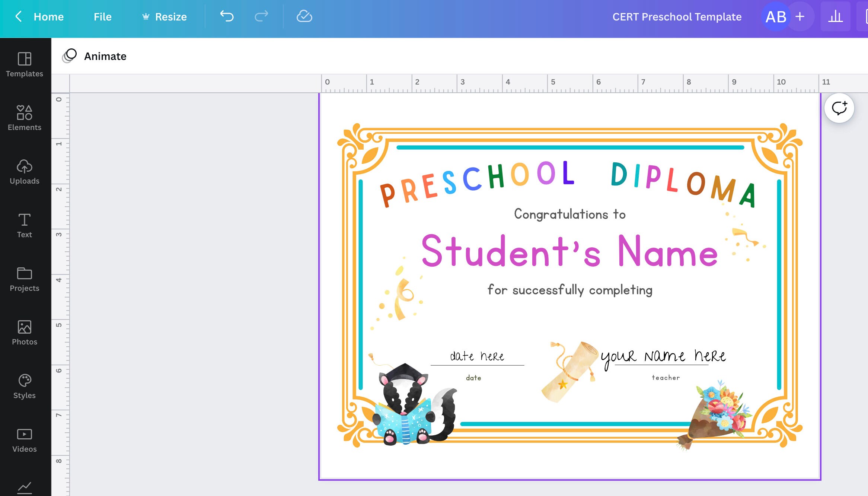Click the Resize button

[x=165, y=16]
